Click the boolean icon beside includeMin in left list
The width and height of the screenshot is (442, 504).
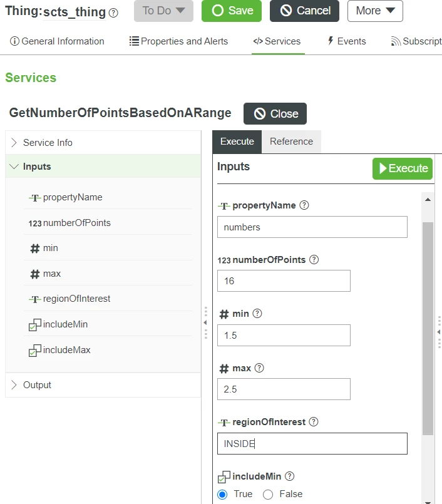click(34, 325)
